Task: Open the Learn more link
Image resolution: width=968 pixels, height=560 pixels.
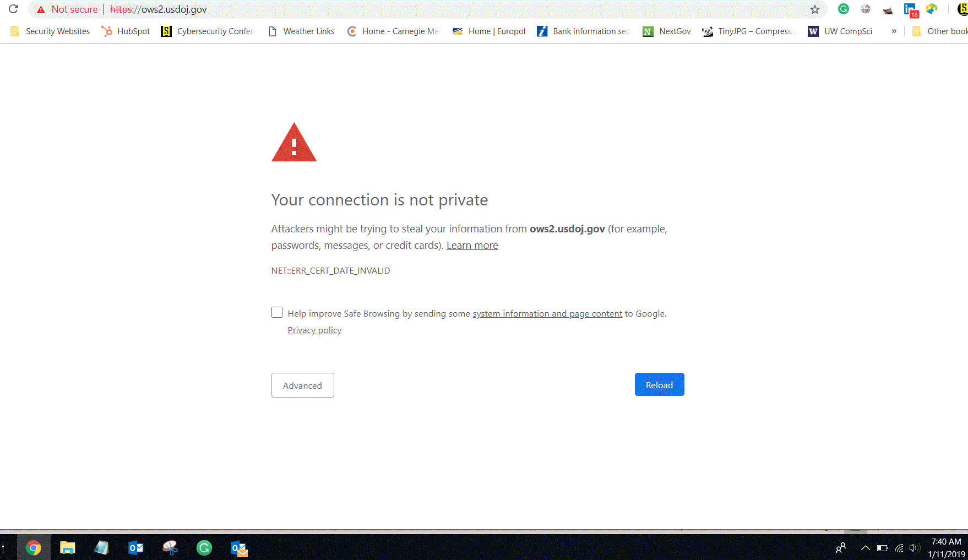Action: [472, 245]
